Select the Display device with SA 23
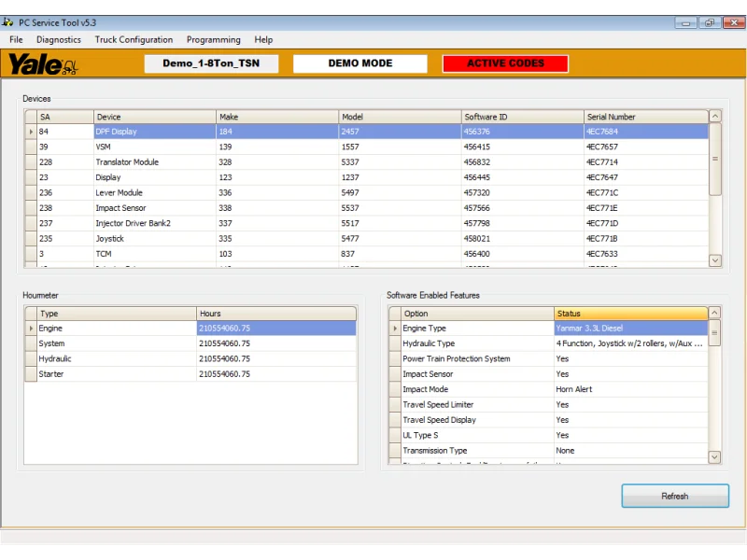Screen dimensions: 747x560 (367, 177)
